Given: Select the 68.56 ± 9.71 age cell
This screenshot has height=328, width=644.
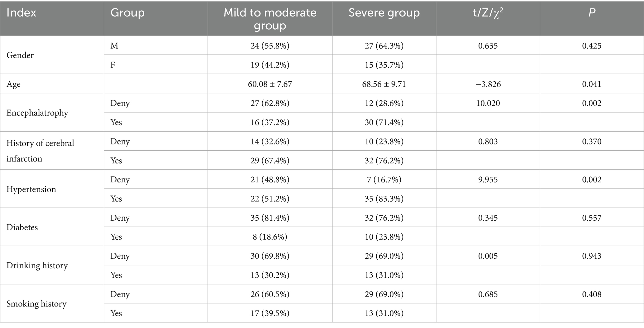Looking at the screenshot, I should click(384, 84).
